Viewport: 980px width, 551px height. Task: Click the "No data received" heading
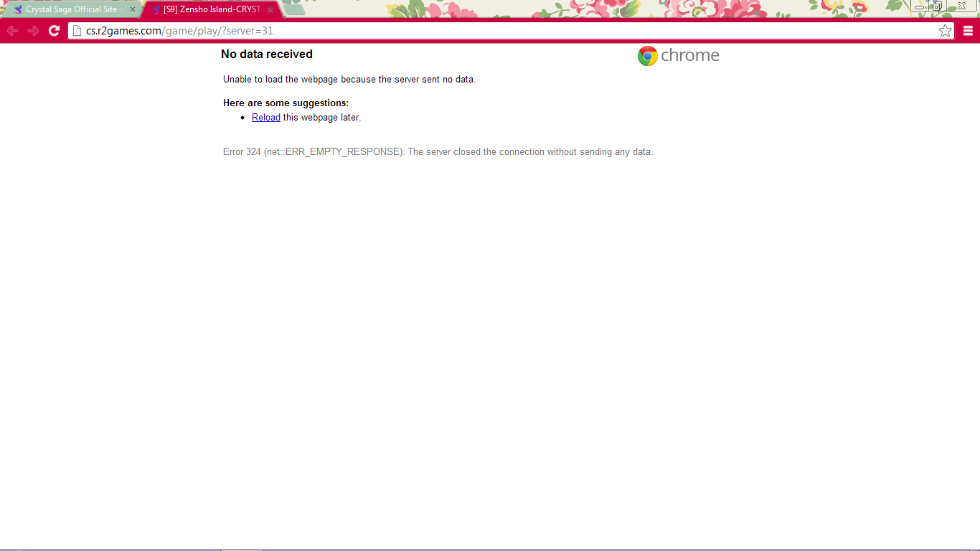click(x=267, y=55)
